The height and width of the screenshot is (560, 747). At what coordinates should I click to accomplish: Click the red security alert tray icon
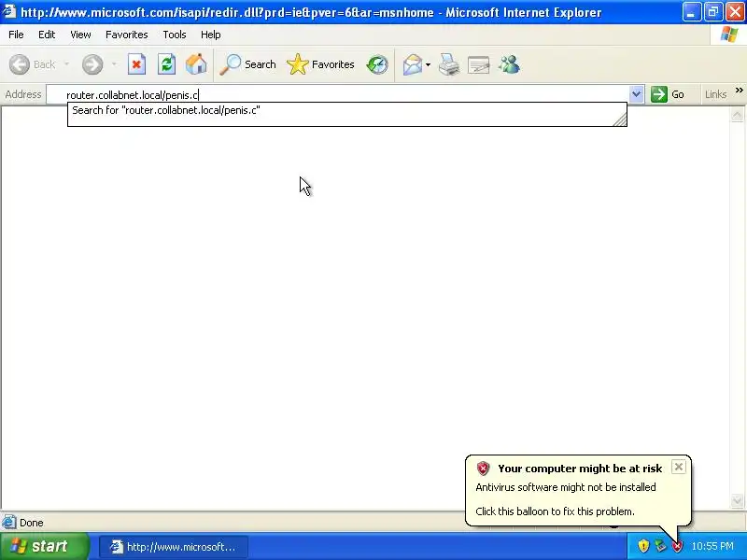coord(677,546)
